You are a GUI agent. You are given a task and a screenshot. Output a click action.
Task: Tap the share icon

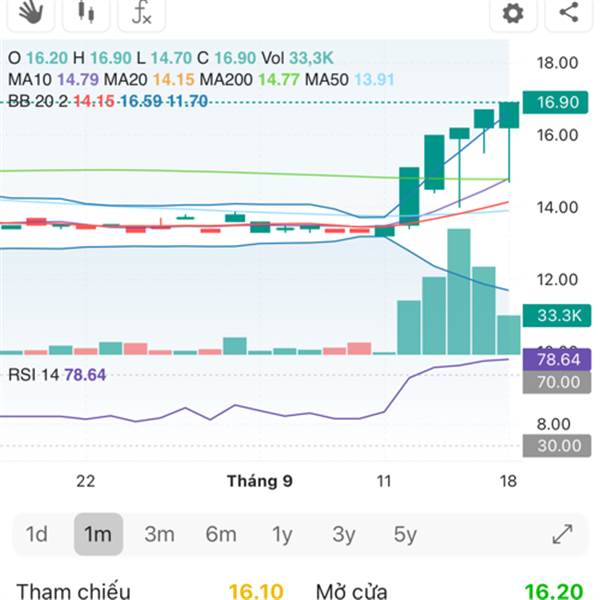pos(568,13)
